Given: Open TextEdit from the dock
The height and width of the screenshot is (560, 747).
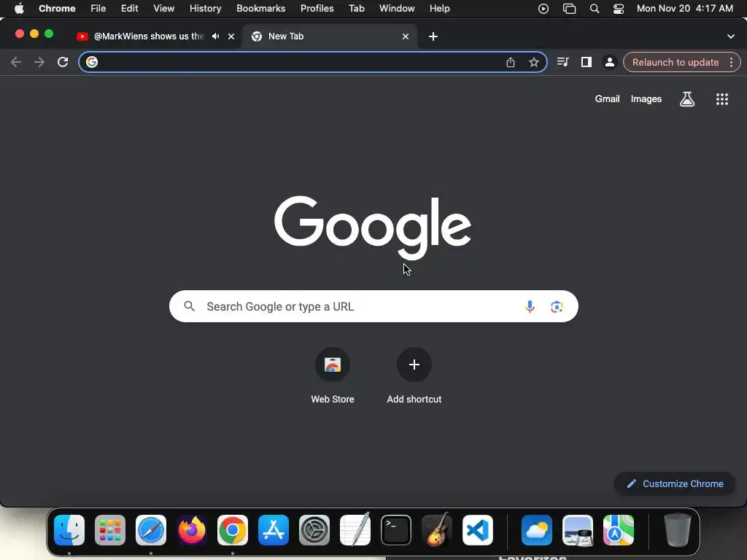Looking at the screenshot, I should click(355, 530).
